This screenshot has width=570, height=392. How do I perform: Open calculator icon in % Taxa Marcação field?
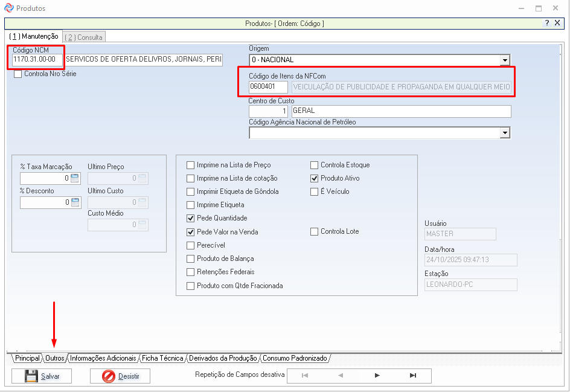[75, 178]
